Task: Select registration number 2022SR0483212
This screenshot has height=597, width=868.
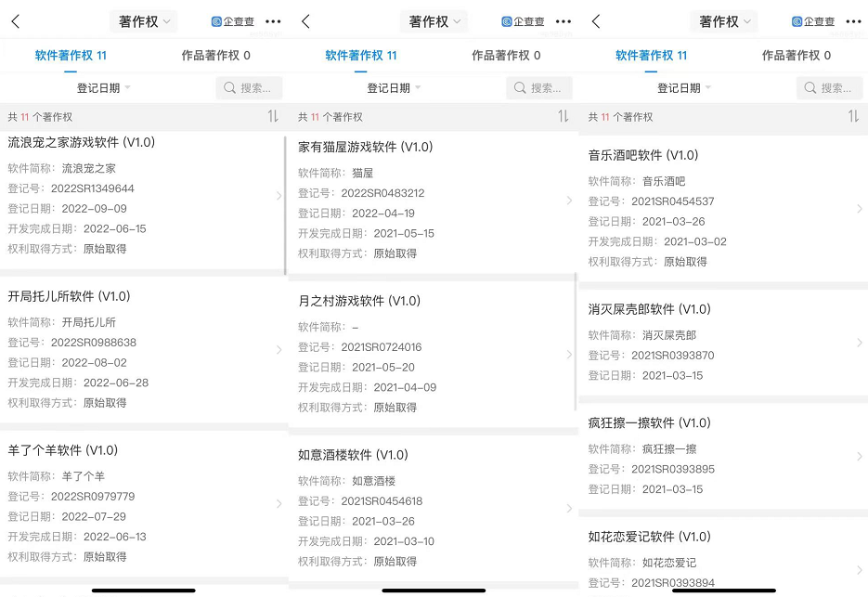Action: pyautogui.click(x=382, y=193)
